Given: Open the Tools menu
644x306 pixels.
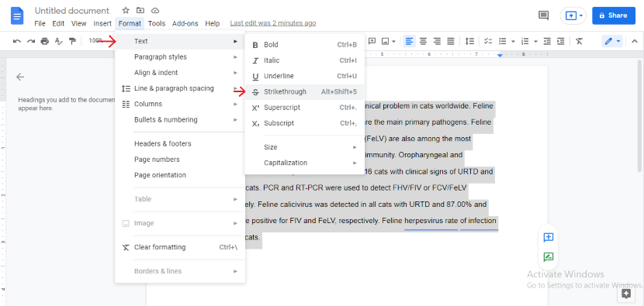Looking at the screenshot, I should coord(157,23).
